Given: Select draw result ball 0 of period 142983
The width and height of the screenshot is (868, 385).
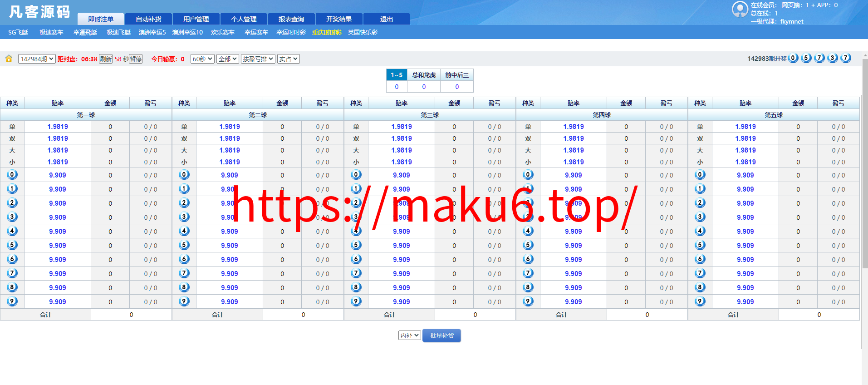Looking at the screenshot, I should click(793, 58).
